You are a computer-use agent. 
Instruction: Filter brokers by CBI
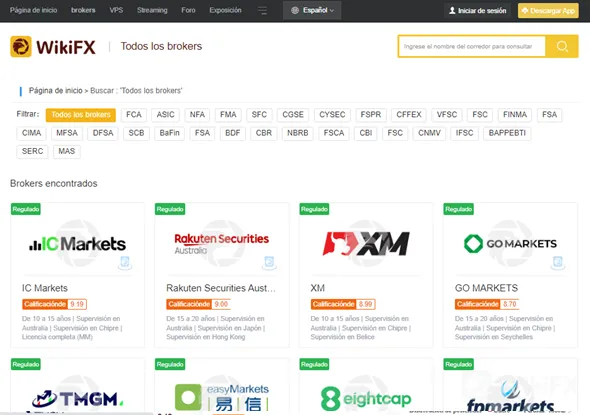tap(366, 133)
